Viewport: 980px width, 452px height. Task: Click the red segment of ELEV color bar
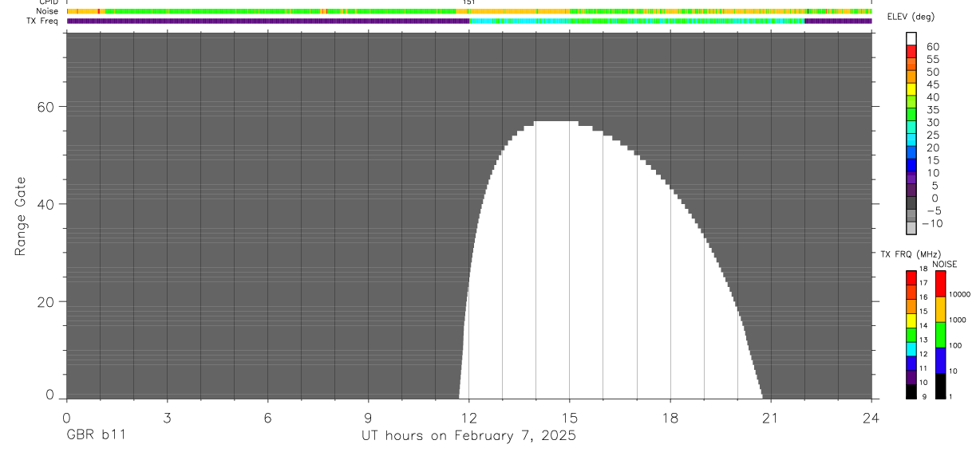pos(911,52)
